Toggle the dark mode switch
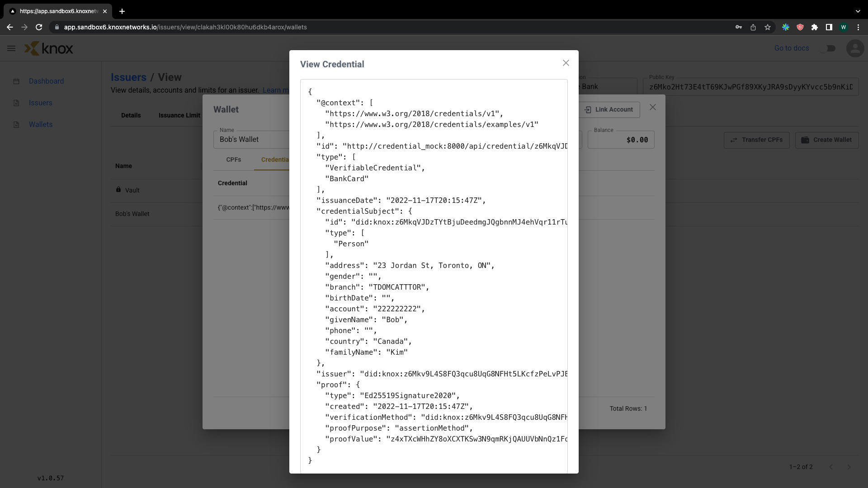868x488 pixels. [x=829, y=48]
